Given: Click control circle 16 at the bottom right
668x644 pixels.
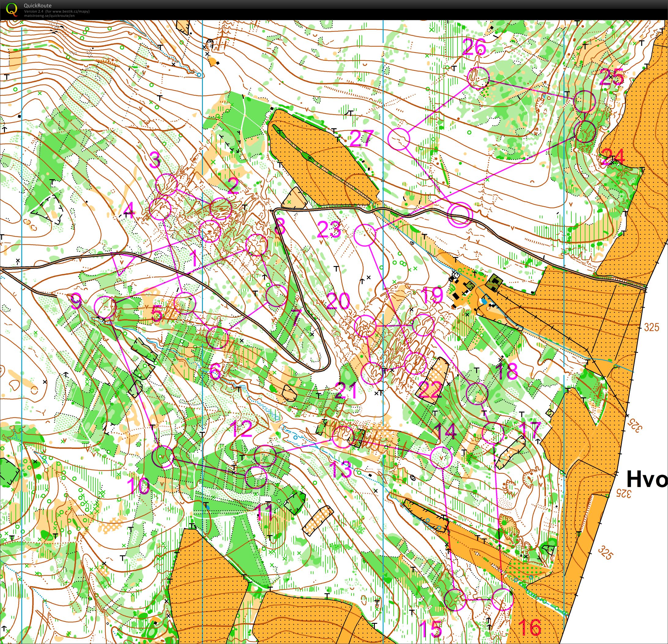Looking at the screenshot, I should click(x=502, y=599).
